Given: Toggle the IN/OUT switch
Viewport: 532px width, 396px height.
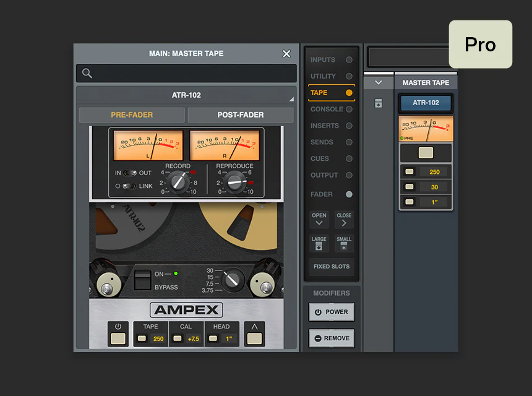Looking at the screenshot, I should tap(130, 173).
